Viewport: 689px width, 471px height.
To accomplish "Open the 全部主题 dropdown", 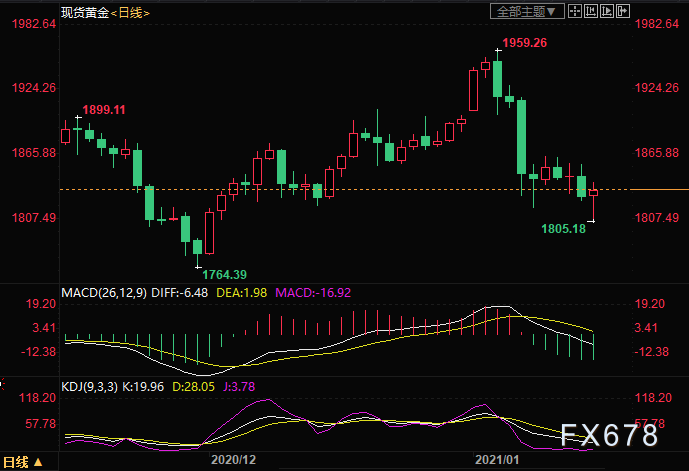I will tap(529, 11).
